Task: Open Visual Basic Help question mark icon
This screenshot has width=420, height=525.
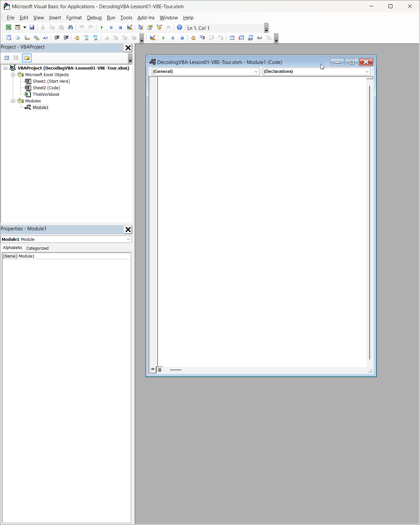Action: click(x=179, y=28)
